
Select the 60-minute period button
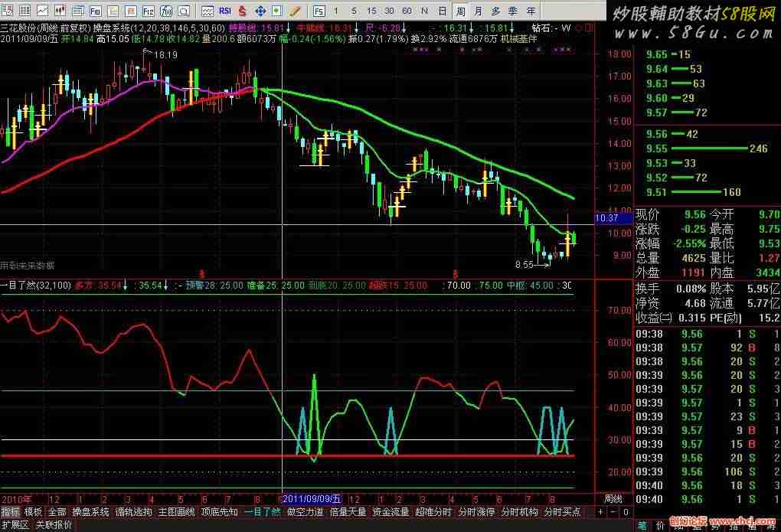coord(407,11)
